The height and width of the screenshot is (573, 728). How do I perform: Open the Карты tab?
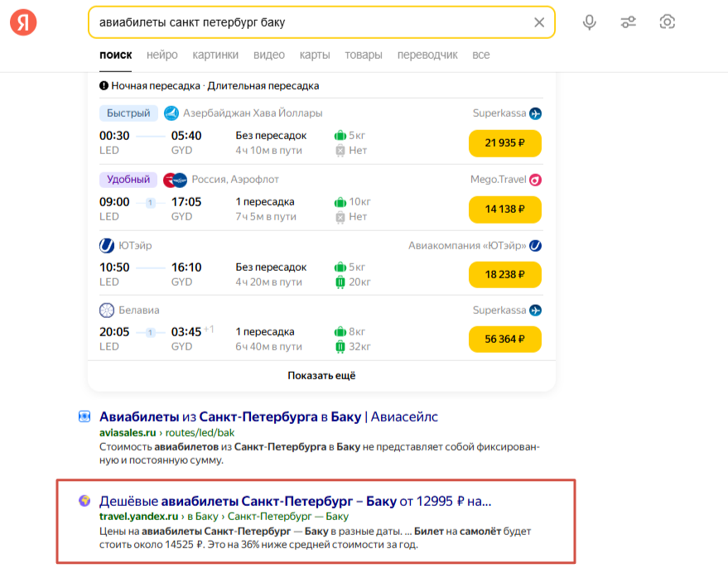315,55
